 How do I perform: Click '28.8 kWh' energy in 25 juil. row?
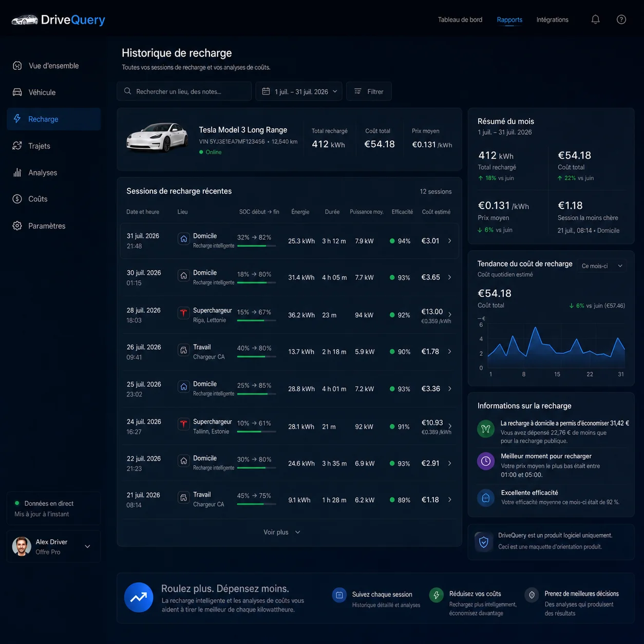pos(301,389)
